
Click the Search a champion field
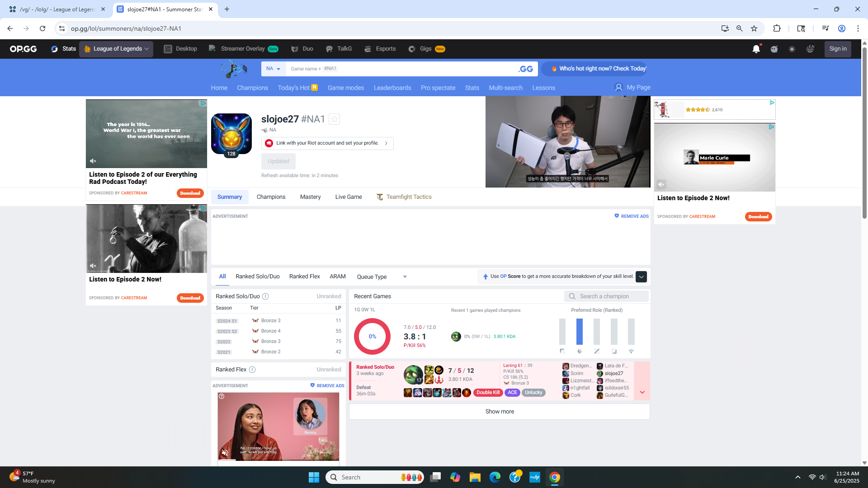[606, 296]
